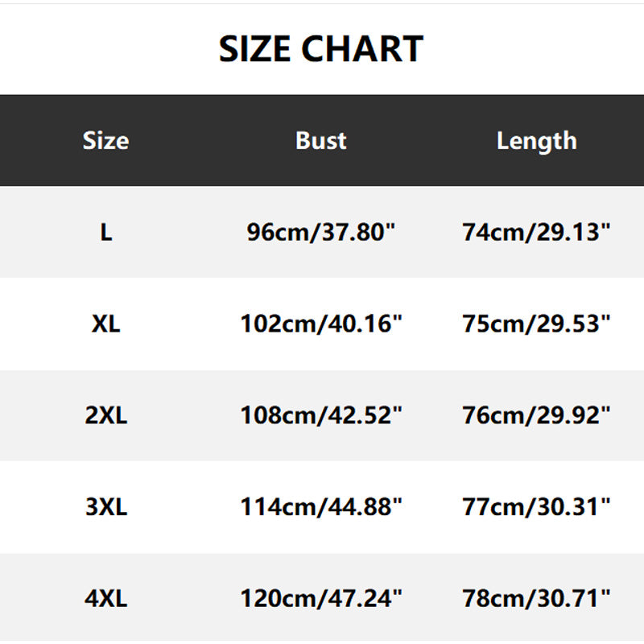Select the 108cm/42.52" bust value
Viewport: 644px width, 644px height.
320,416
